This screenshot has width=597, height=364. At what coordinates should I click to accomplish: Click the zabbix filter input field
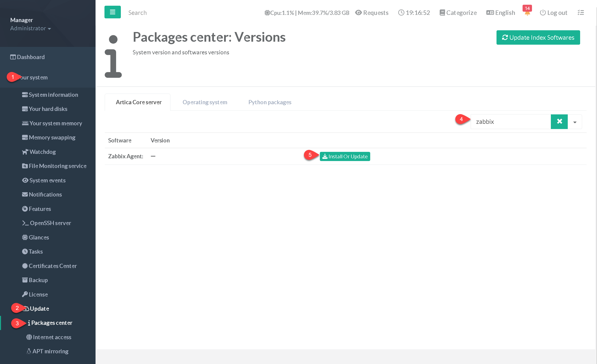click(x=510, y=122)
